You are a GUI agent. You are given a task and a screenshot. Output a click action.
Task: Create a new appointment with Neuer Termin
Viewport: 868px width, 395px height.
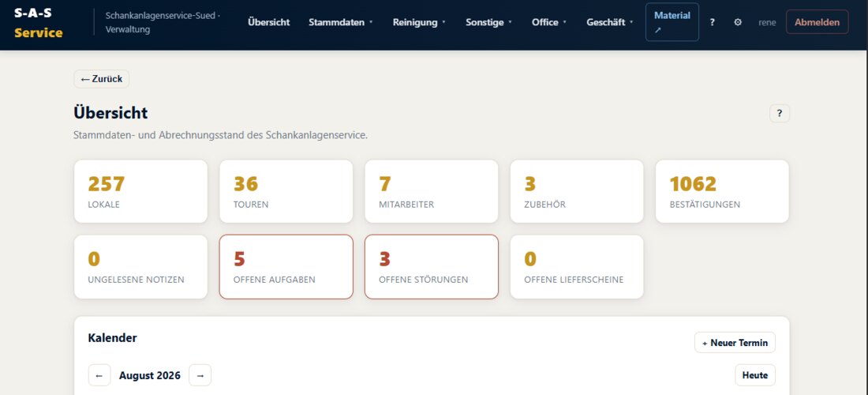(x=735, y=343)
